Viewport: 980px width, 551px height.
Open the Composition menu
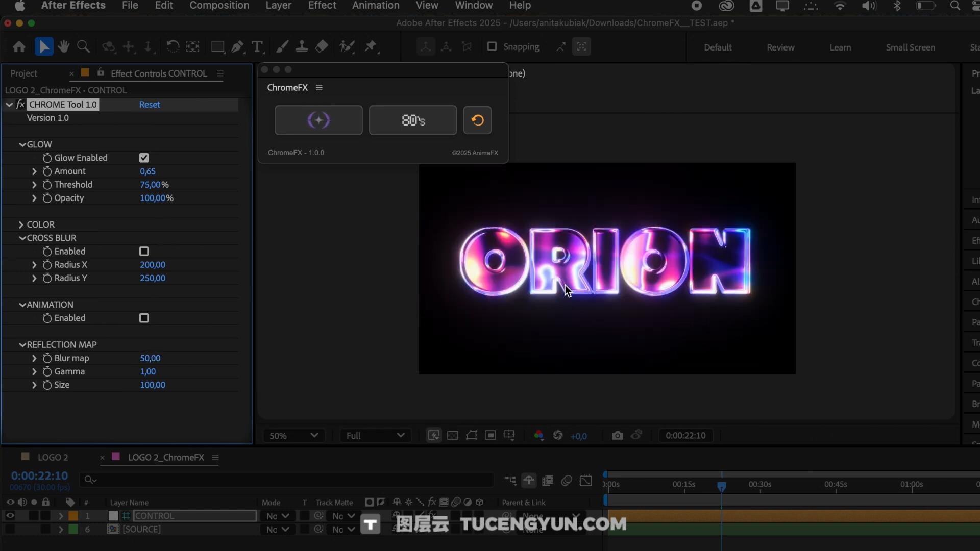coord(219,6)
